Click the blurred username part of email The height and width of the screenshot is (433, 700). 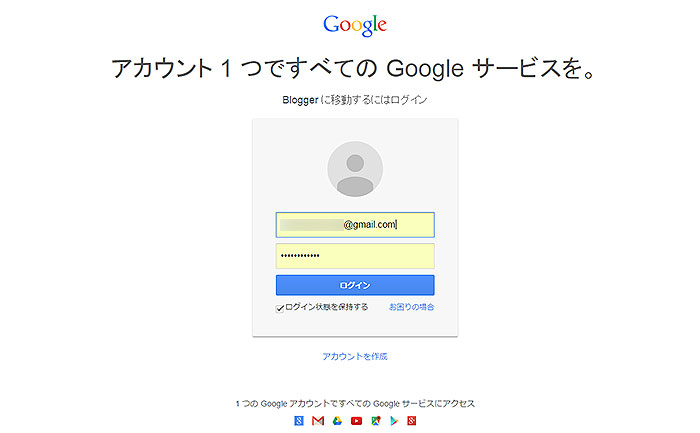coord(311,225)
